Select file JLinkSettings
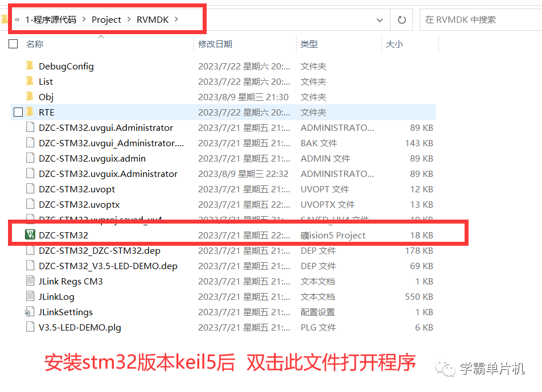Screen dimensions: 542x392 click(x=65, y=312)
